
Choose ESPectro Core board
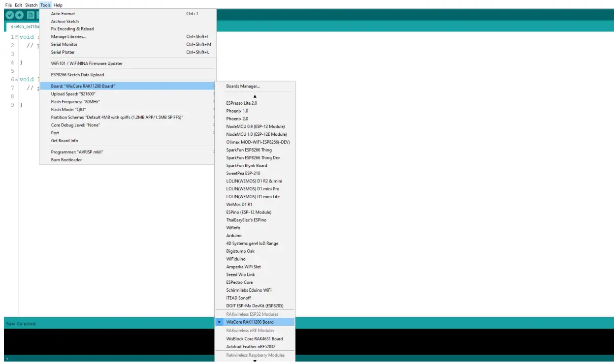point(255,282)
